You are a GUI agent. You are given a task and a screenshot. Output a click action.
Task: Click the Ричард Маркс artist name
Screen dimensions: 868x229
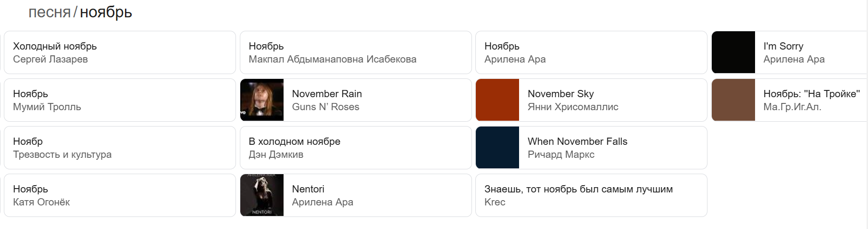coord(561,154)
